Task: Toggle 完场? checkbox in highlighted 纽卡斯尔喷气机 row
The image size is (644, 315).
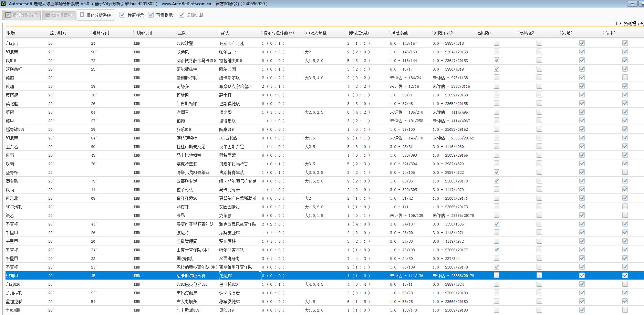Action: 582,275
